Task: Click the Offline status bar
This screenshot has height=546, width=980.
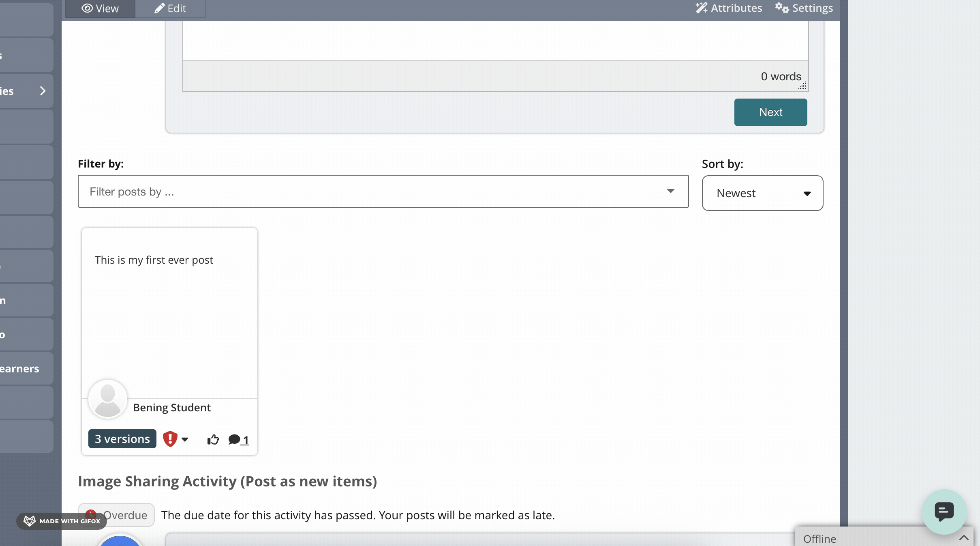Action: pos(884,537)
